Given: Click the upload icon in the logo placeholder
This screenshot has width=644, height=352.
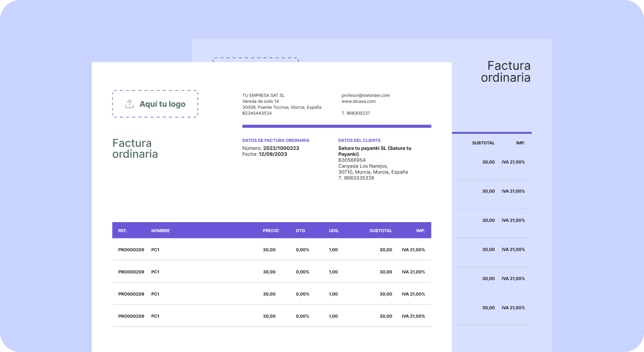Looking at the screenshot, I should (129, 104).
